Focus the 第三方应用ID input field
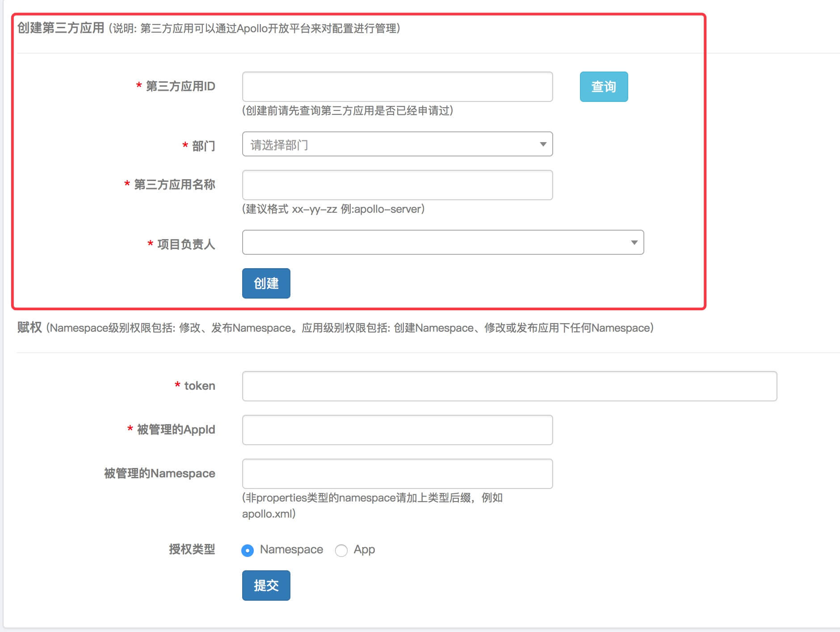 tap(397, 87)
